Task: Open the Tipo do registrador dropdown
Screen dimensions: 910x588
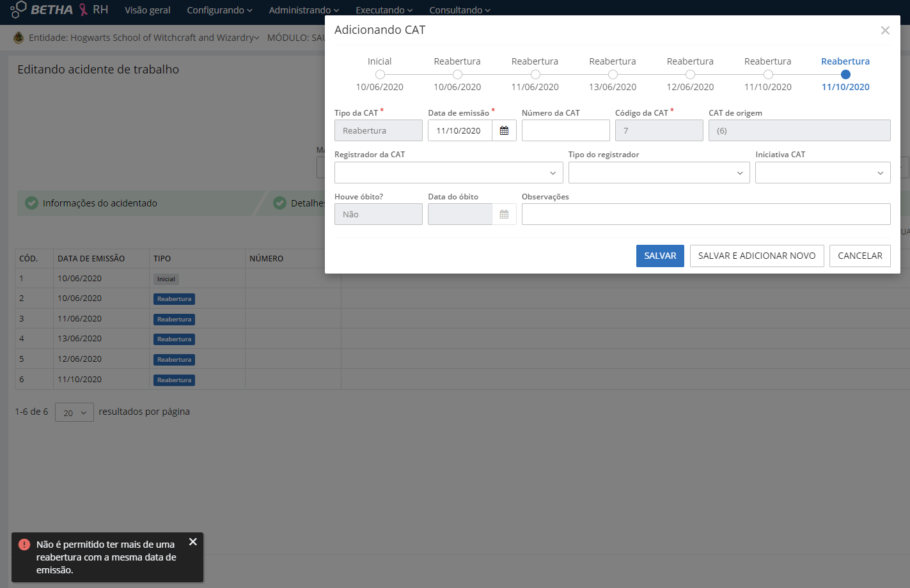Action: pos(659,173)
